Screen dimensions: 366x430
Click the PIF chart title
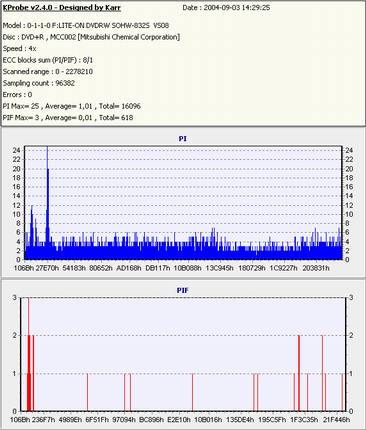(183, 290)
